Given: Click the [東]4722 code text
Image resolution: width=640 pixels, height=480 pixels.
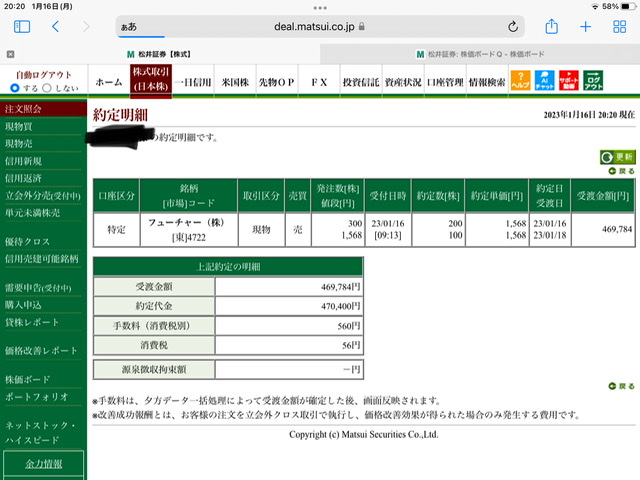Looking at the screenshot, I should (189, 238).
